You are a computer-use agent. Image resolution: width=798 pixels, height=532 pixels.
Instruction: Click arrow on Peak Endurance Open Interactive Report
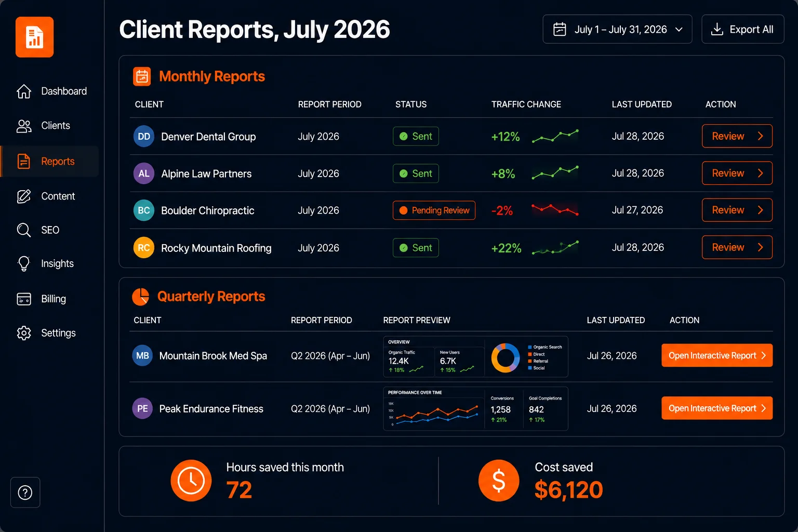[x=763, y=408]
